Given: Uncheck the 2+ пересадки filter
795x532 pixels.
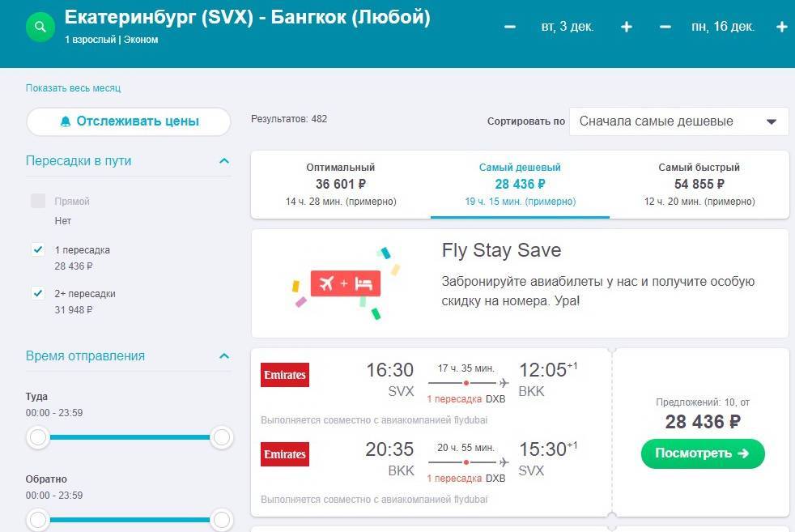Looking at the screenshot, I should click(x=38, y=293).
